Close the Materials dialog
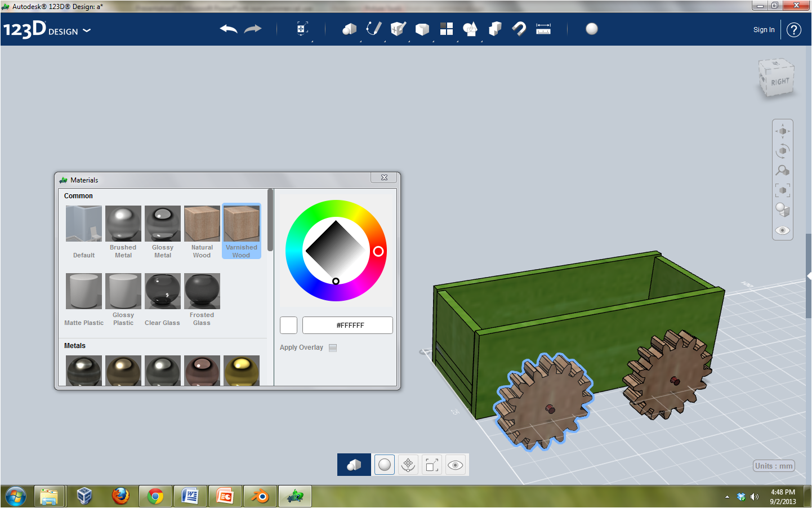The width and height of the screenshot is (812, 508). [384, 177]
